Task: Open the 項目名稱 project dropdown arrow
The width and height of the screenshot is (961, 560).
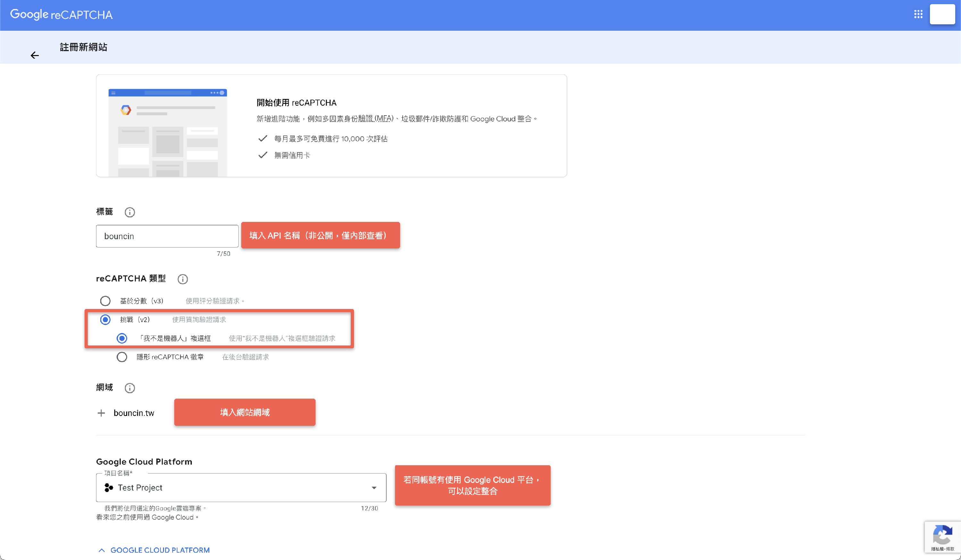Action: (x=374, y=488)
